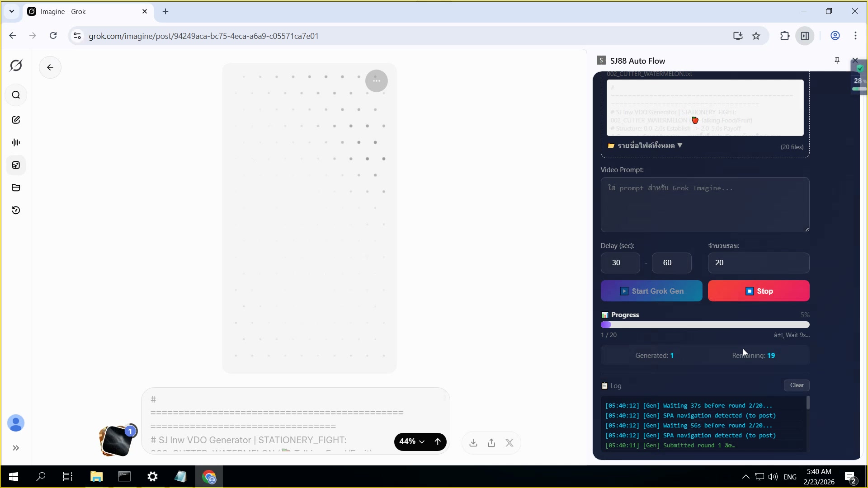Toggle English input language in system tray
The height and width of the screenshot is (488, 868).
(790, 477)
